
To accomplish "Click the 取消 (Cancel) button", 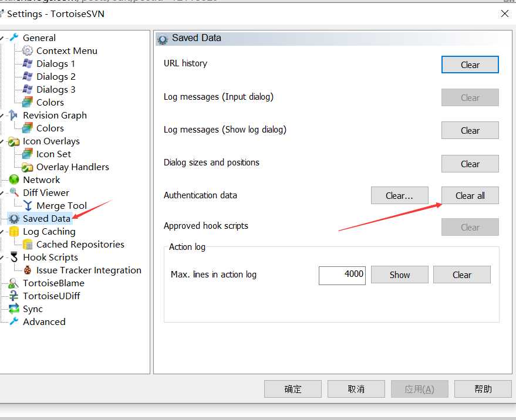I will (x=356, y=389).
